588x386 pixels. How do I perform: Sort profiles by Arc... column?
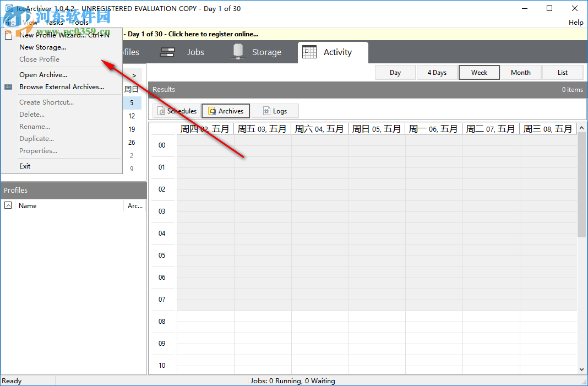(x=135, y=205)
